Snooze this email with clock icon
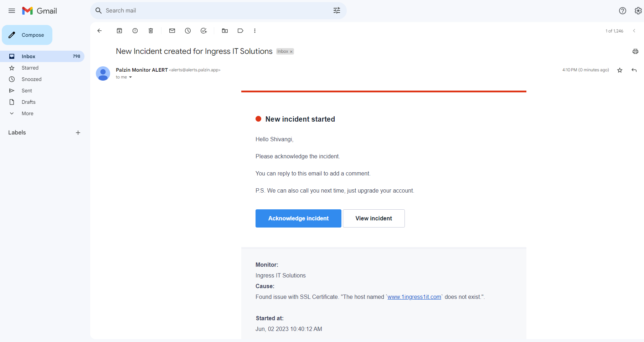The image size is (644, 342). coord(188,31)
